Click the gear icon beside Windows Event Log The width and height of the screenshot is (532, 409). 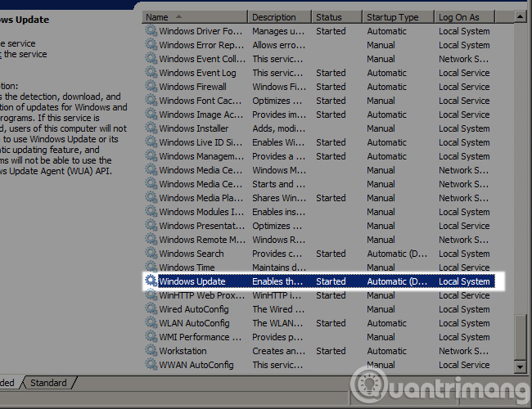coord(151,73)
